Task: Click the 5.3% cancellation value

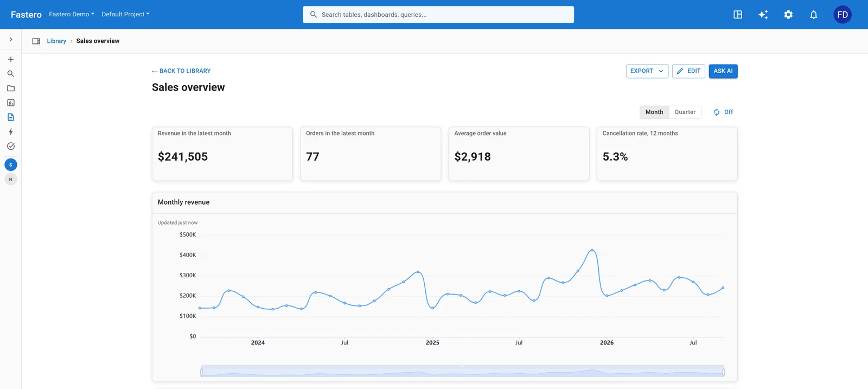Action: pyautogui.click(x=615, y=157)
